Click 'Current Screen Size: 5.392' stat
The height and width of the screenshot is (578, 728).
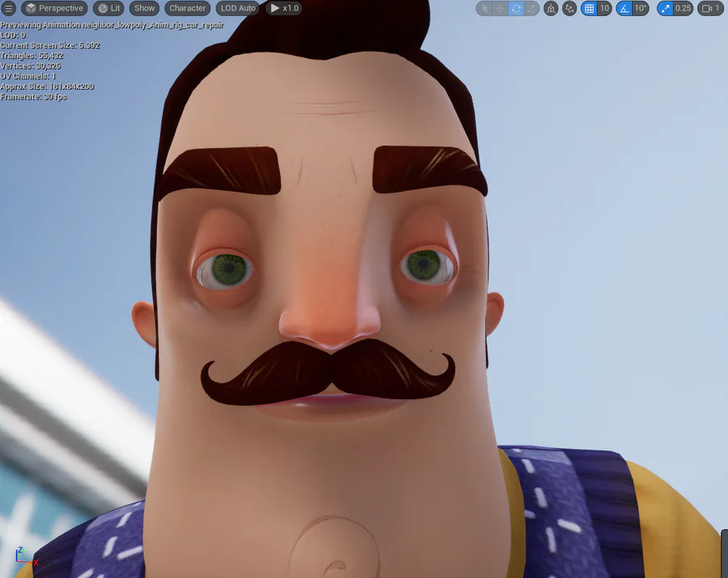pyautogui.click(x=50, y=45)
